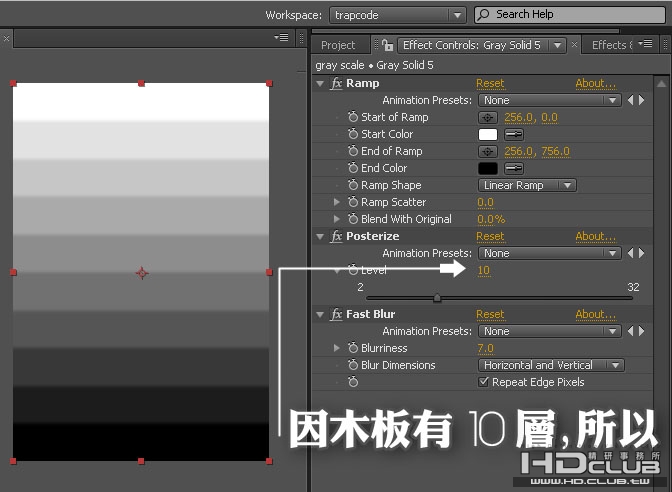
Task: Previous Posterize animation preset arrow
Action: [x=630, y=253]
